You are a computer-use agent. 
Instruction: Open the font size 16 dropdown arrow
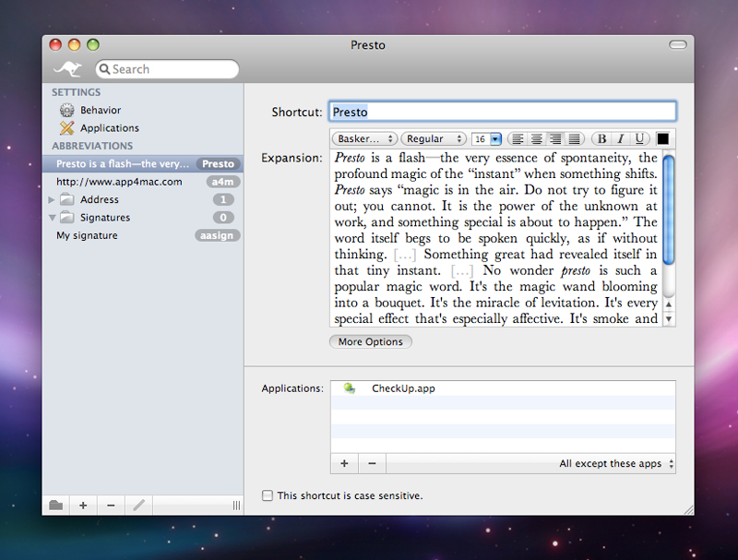tap(495, 138)
